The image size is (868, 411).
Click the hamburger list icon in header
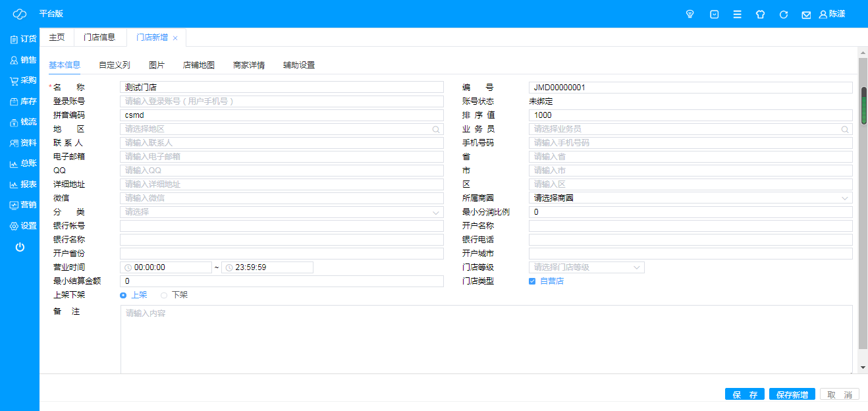(x=737, y=14)
